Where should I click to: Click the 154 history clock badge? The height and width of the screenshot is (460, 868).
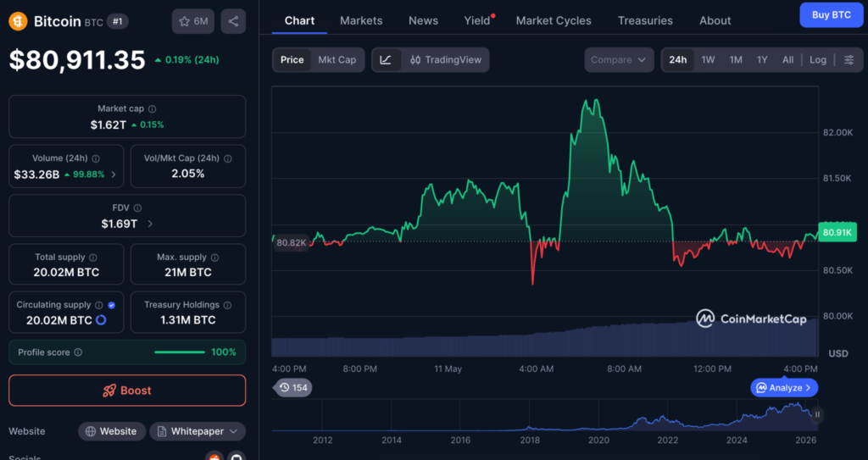click(x=292, y=387)
